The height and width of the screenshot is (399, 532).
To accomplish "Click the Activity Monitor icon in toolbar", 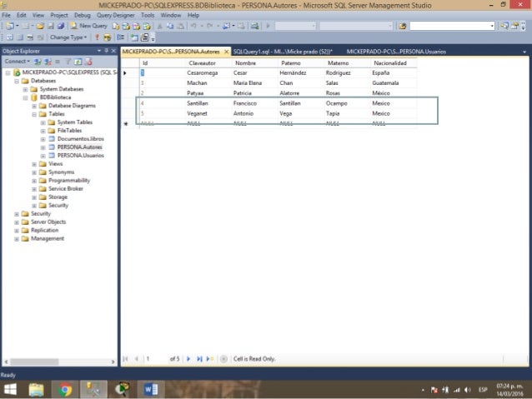I will coord(254,26).
